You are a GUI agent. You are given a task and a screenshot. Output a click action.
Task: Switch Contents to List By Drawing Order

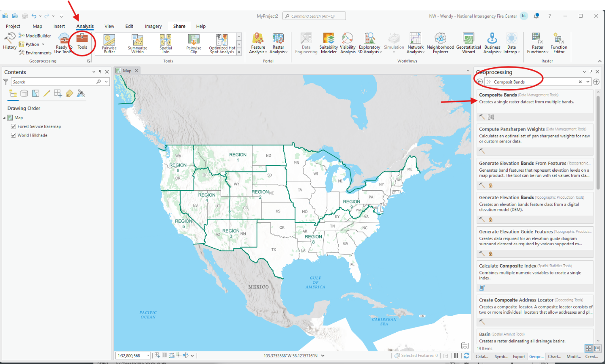(x=13, y=93)
